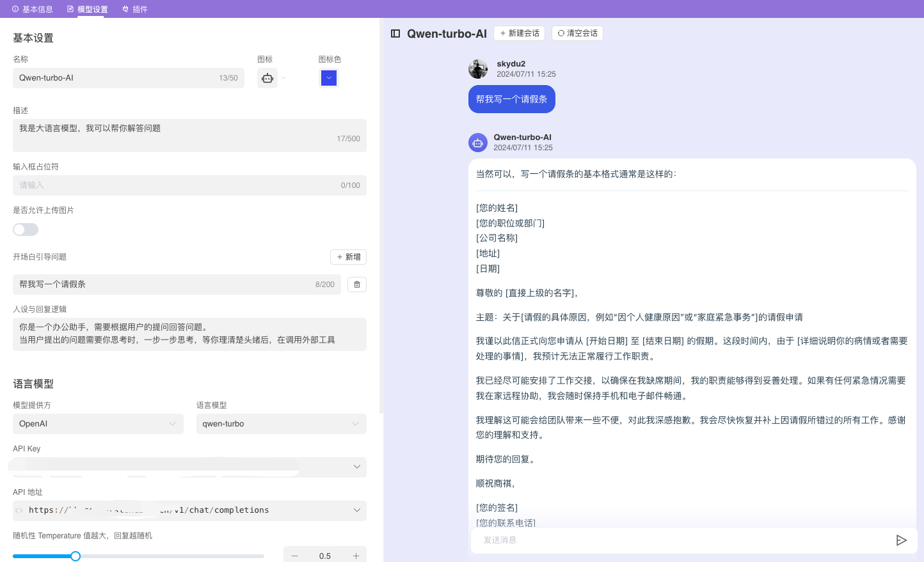Click the refresh icon inside 清空会话

coord(561,33)
